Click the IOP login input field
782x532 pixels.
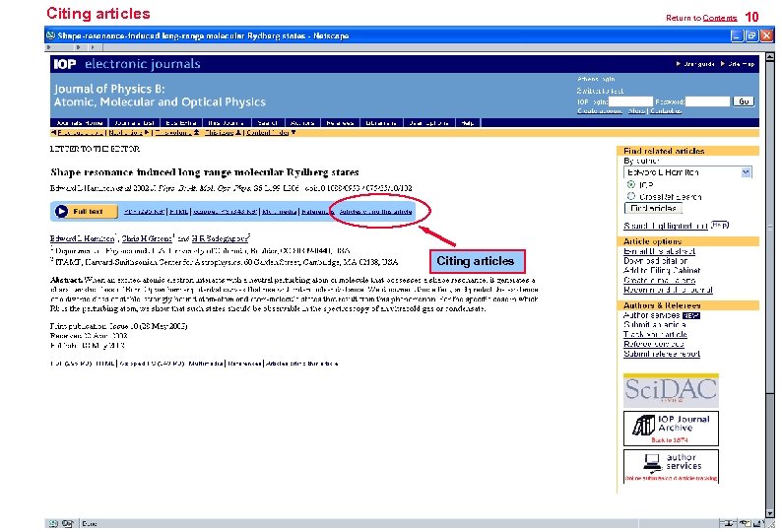[630, 101]
